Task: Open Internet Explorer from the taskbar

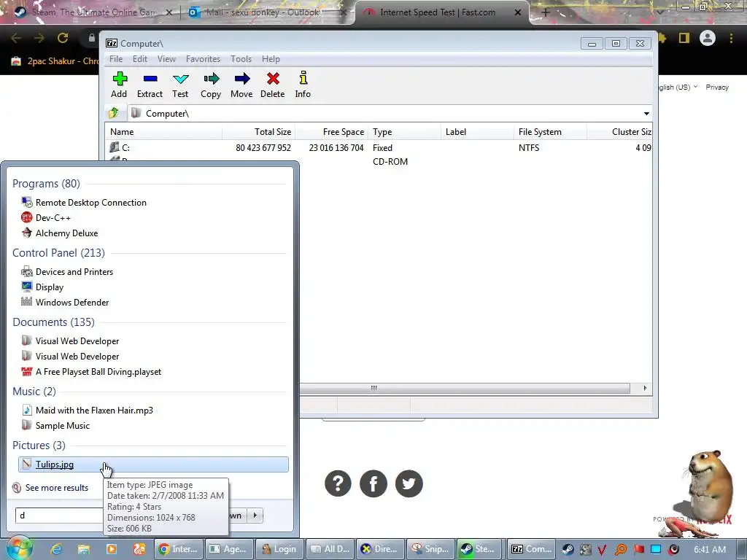Action: coord(56,549)
